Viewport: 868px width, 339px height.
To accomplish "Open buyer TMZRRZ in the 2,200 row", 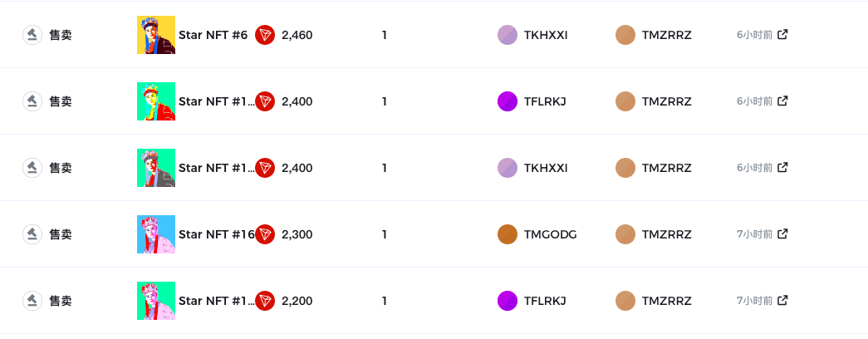I will (666, 301).
